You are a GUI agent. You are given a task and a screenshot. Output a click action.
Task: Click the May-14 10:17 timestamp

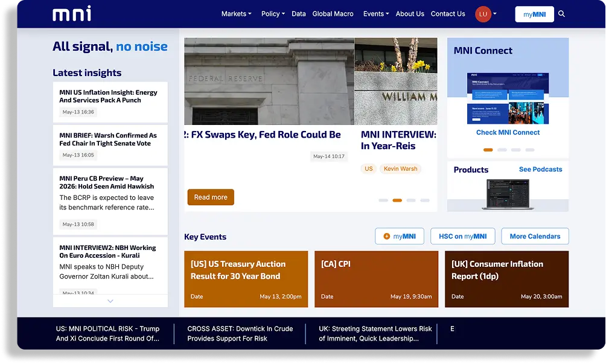329,156
